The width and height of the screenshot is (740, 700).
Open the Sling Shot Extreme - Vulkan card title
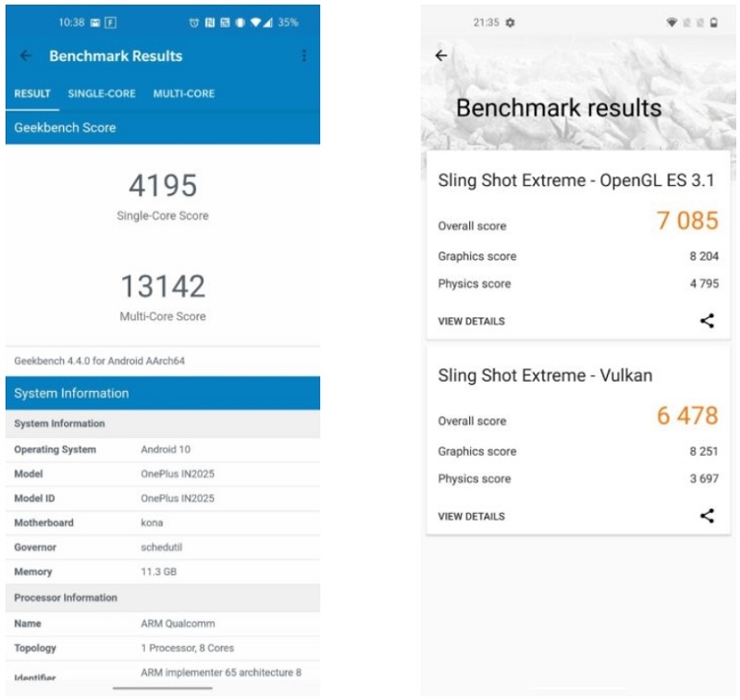click(545, 375)
